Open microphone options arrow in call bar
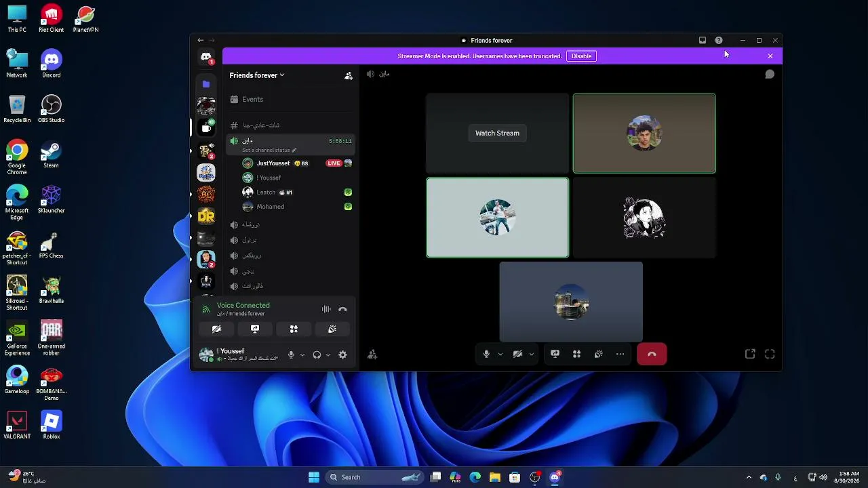The image size is (868, 488). click(500, 354)
